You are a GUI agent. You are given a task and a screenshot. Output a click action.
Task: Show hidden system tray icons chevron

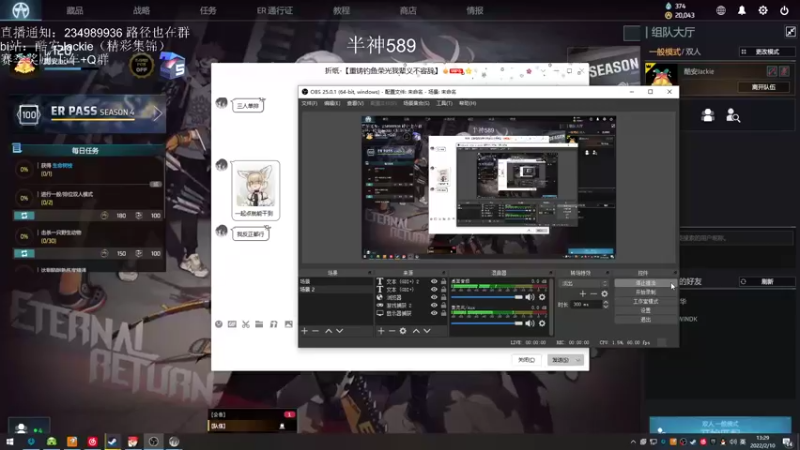tap(633, 442)
